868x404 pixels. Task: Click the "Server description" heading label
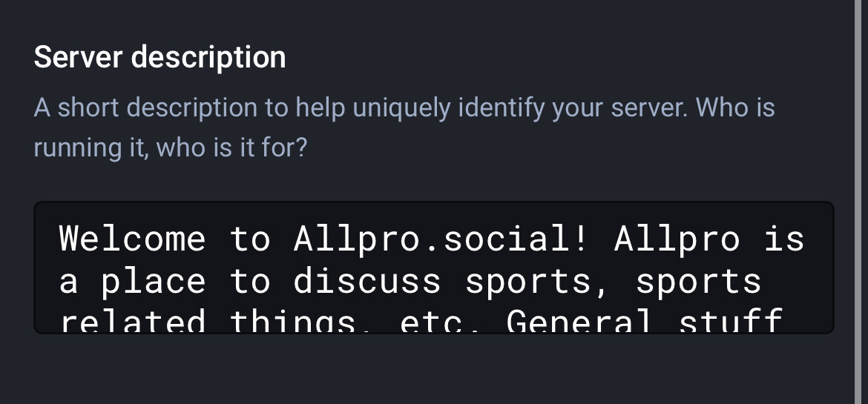[x=160, y=57]
